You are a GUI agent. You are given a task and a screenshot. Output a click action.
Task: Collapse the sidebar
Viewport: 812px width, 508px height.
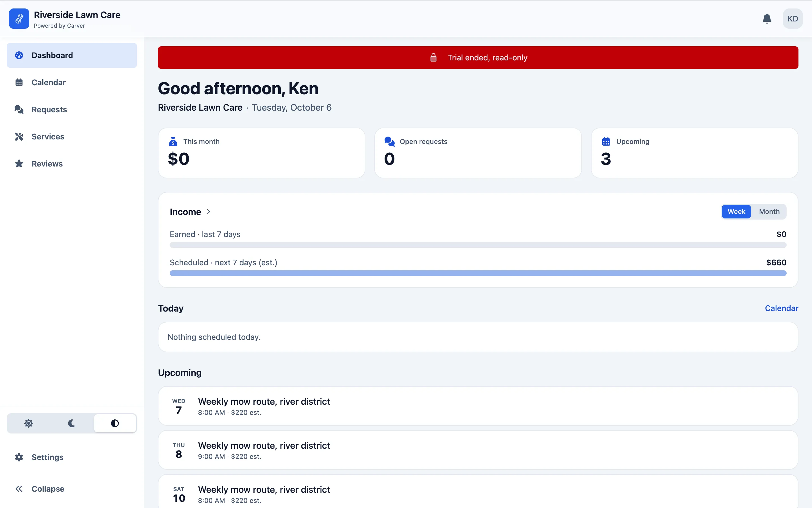pos(72,489)
